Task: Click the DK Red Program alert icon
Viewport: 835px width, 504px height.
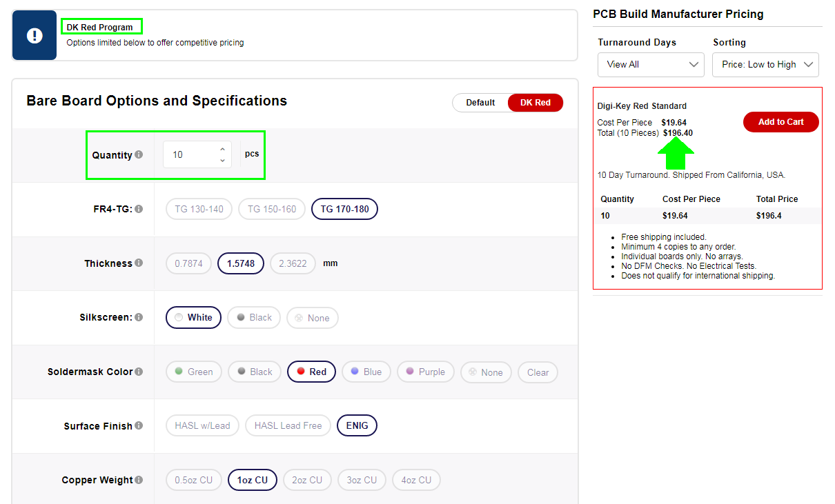Action: pos(35,36)
